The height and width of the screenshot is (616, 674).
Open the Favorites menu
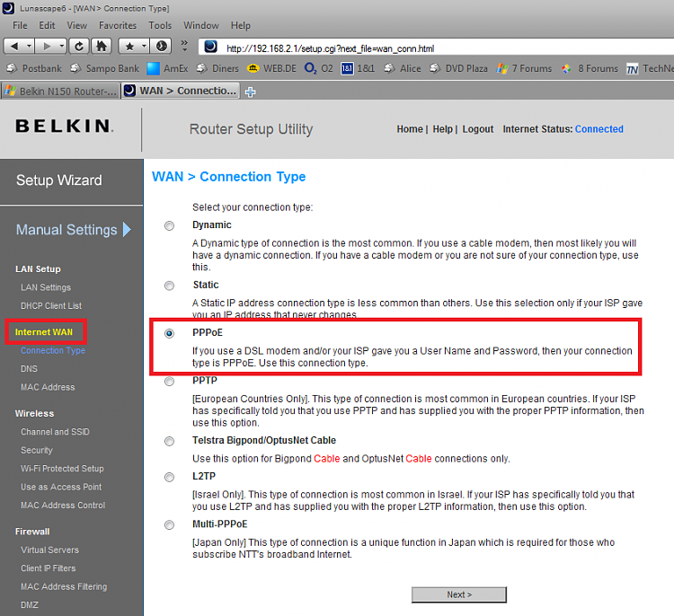tap(118, 25)
